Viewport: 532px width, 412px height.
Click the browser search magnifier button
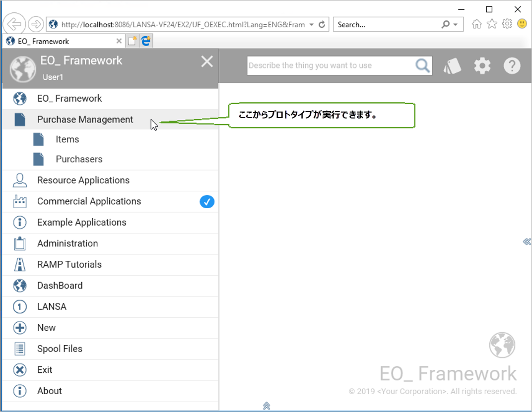[x=446, y=24]
